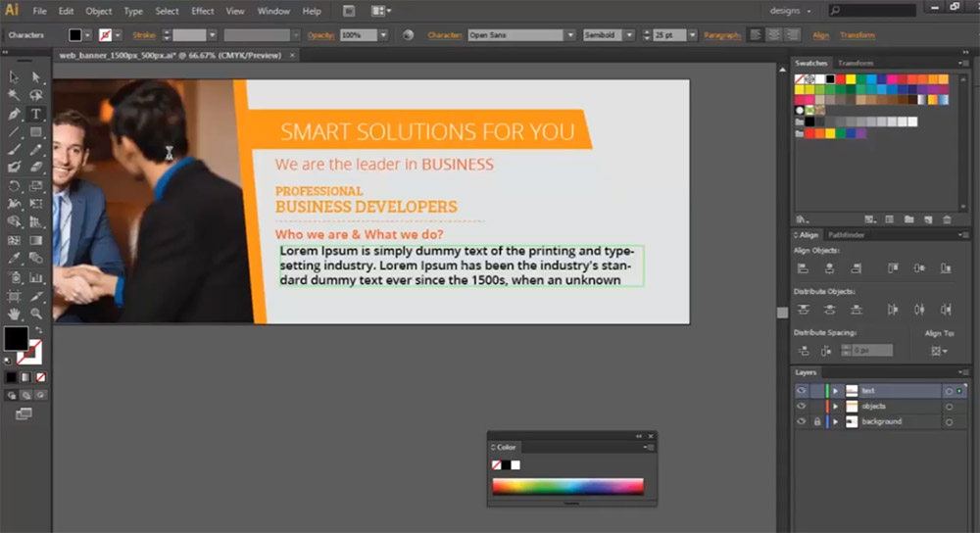Image resolution: width=980 pixels, height=533 pixels.
Task: Open the Effect menu
Action: tap(203, 11)
